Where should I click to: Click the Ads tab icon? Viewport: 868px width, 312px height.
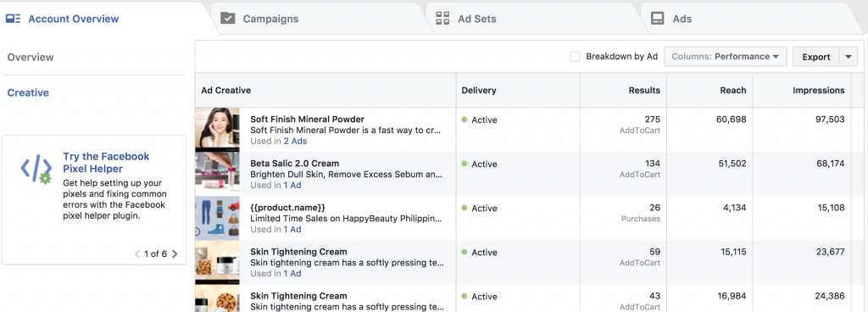(x=657, y=19)
